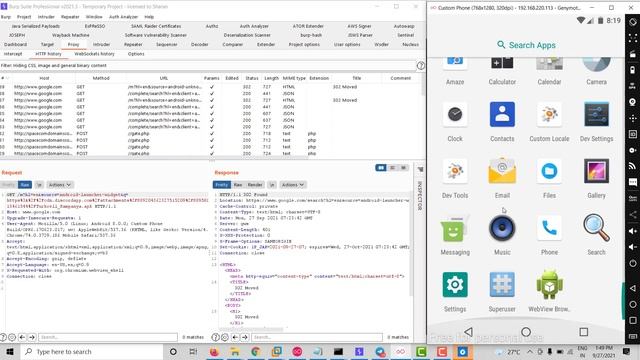Click Search Apps in Android drawer

[x=526, y=45]
